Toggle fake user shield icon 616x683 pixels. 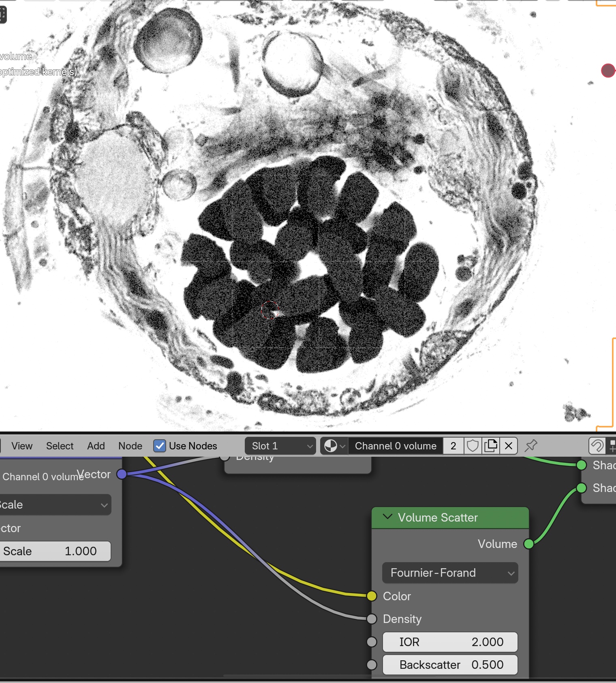tap(473, 446)
